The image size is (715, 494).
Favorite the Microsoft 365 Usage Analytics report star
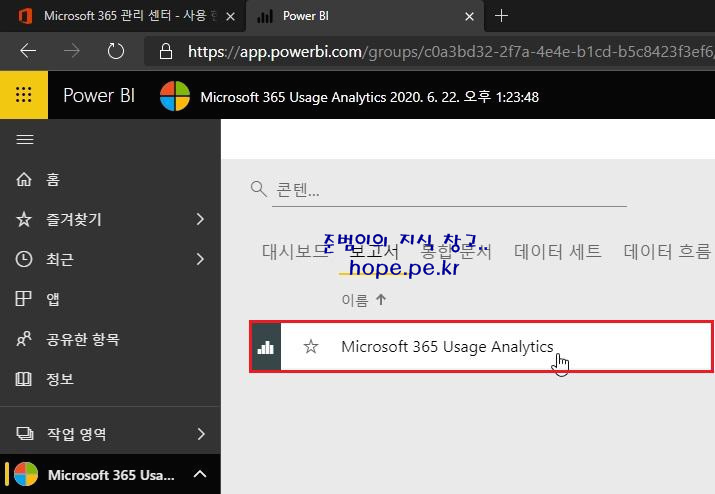click(311, 347)
